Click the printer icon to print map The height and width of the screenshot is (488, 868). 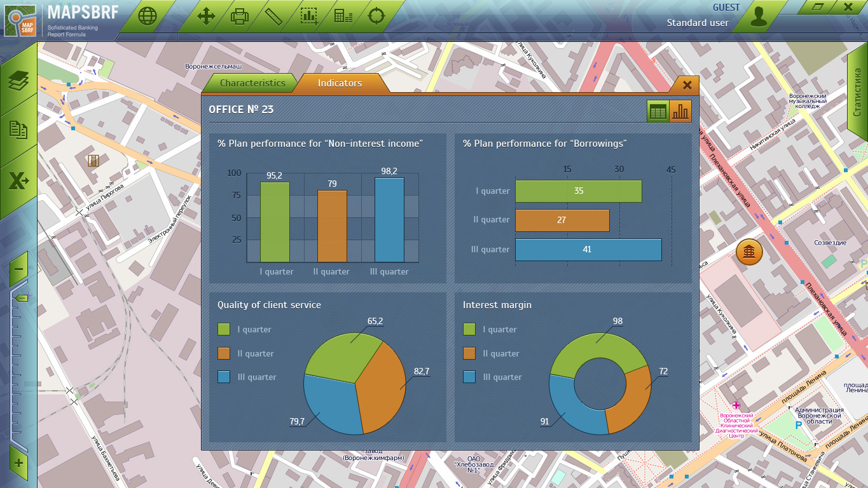coord(240,17)
